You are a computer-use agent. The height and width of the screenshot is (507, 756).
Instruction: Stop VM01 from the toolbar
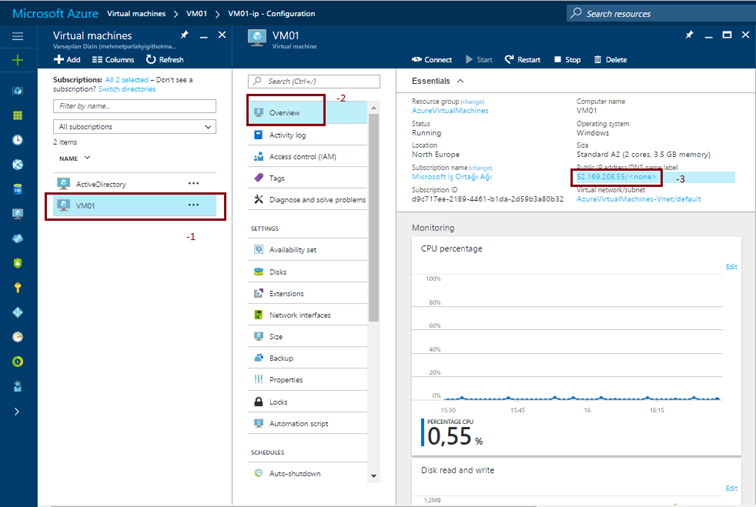(x=567, y=60)
